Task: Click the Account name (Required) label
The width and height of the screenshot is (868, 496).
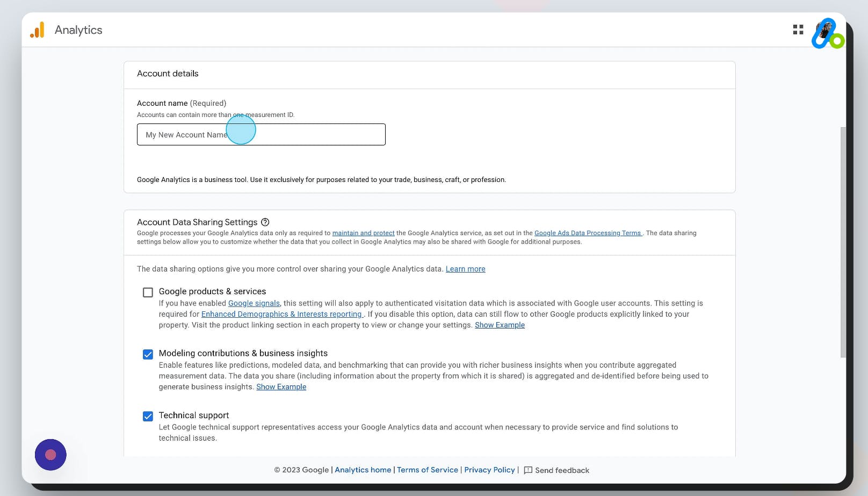Action: click(x=182, y=103)
